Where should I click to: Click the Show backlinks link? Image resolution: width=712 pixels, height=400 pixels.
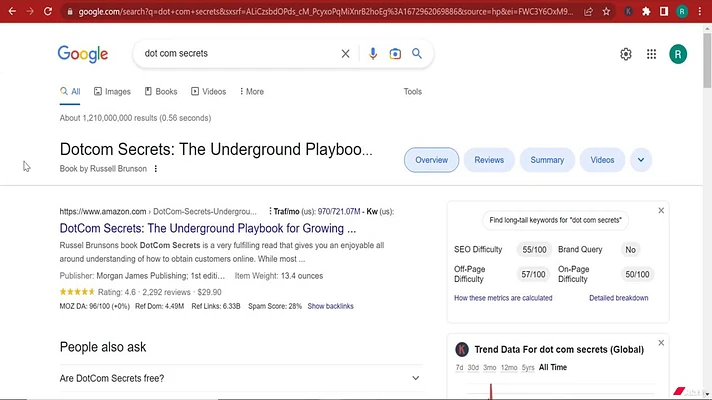330,306
